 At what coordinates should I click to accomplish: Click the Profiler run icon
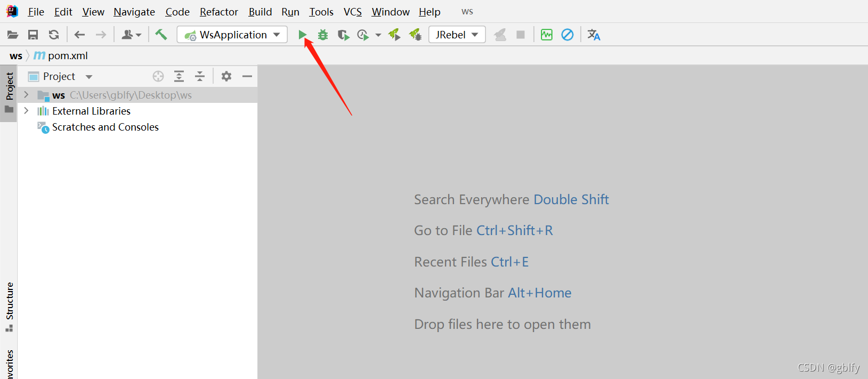pyautogui.click(x=363, y=35)
